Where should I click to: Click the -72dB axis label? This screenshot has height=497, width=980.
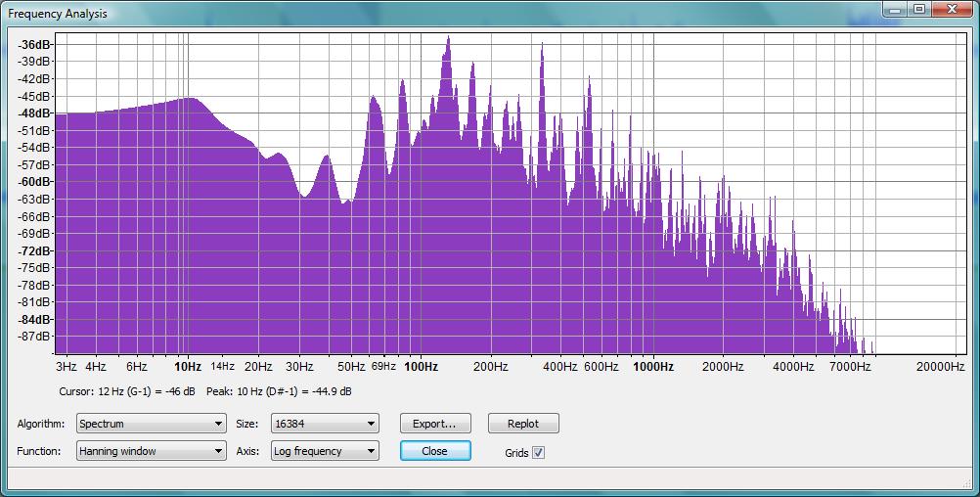[35, 250]
